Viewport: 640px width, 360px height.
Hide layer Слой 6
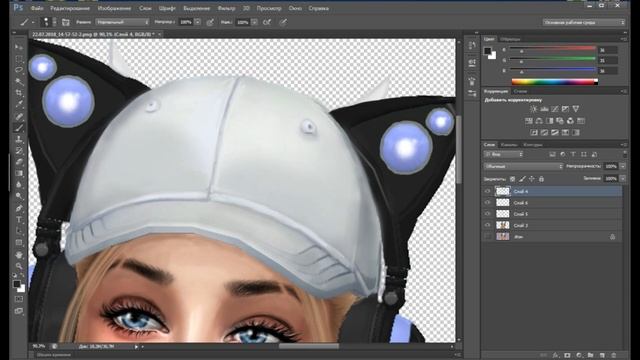pos(487,202)
